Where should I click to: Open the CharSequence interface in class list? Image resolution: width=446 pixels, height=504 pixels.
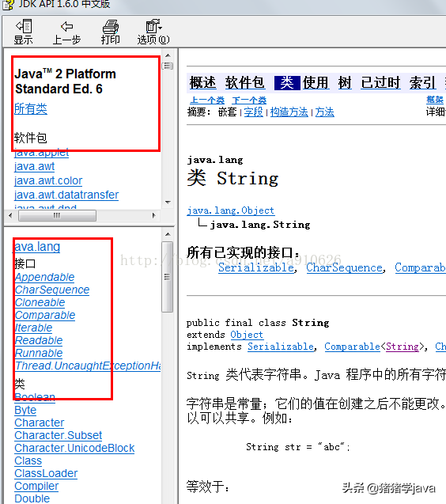[x=52, y=290]
